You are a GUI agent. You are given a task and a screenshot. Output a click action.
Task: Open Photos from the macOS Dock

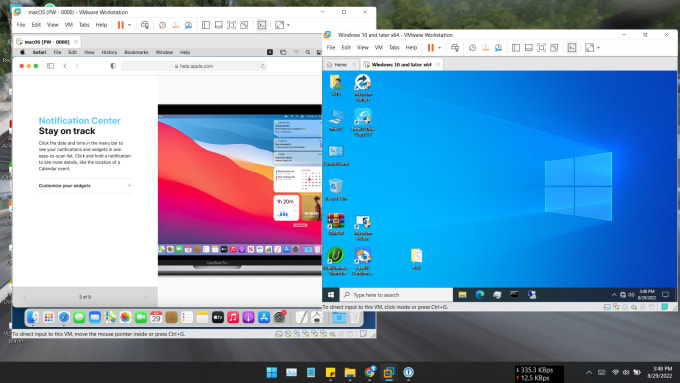125,318
